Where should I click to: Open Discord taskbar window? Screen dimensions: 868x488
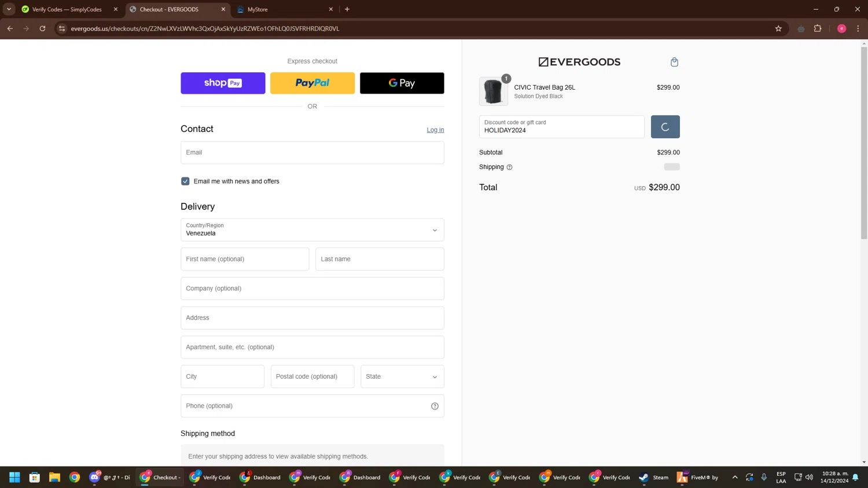click(x=110, y=477)
